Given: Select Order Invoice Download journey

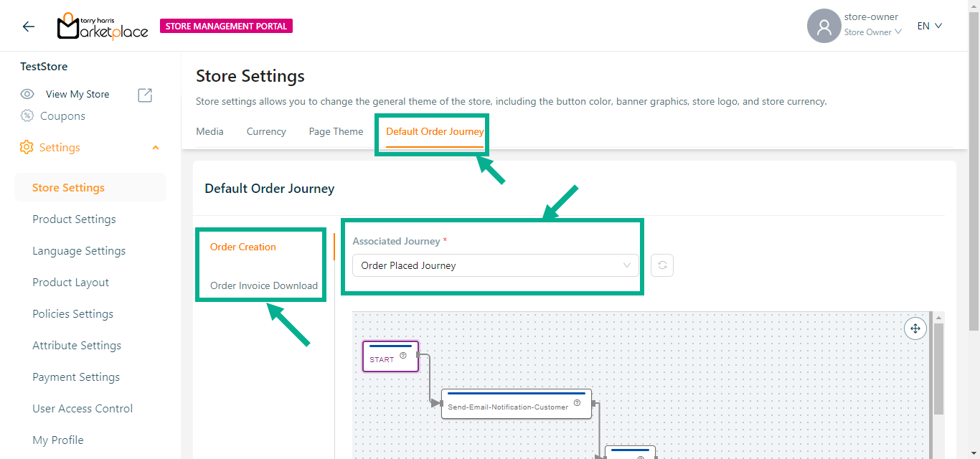Looking at the screenshot, I should (263, 285).
